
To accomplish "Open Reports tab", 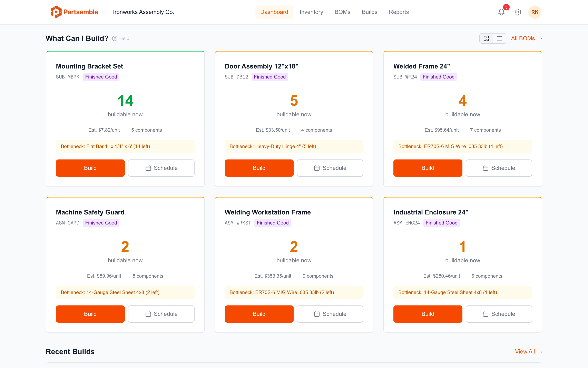I will pyautogui.click(x=399, y=12).
